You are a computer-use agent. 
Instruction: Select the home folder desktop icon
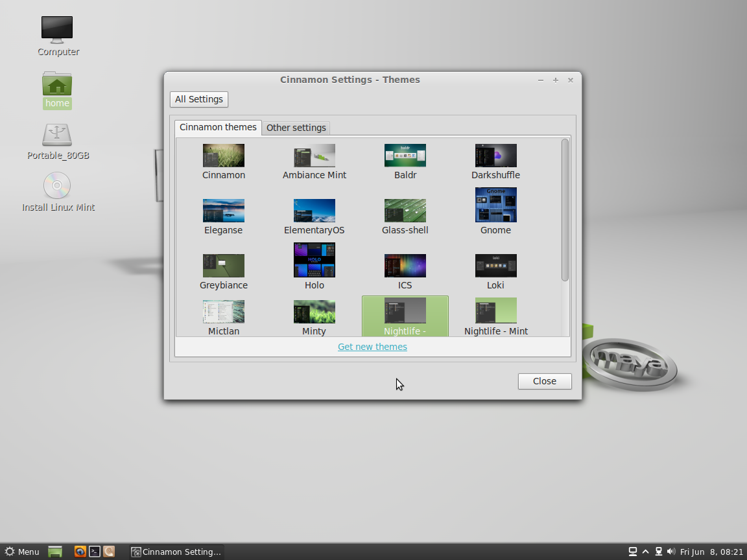[57, 91]
